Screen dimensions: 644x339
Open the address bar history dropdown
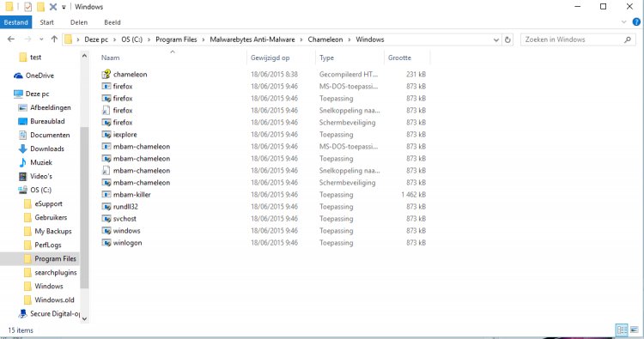pos(496,39)
